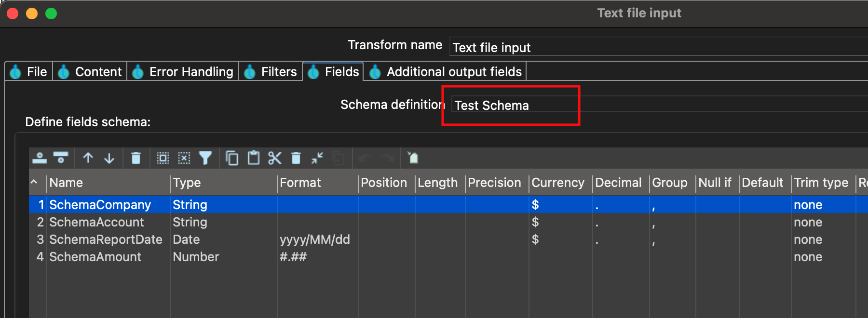
Task: Click the funnel filter icon
Action: point(205,158)
